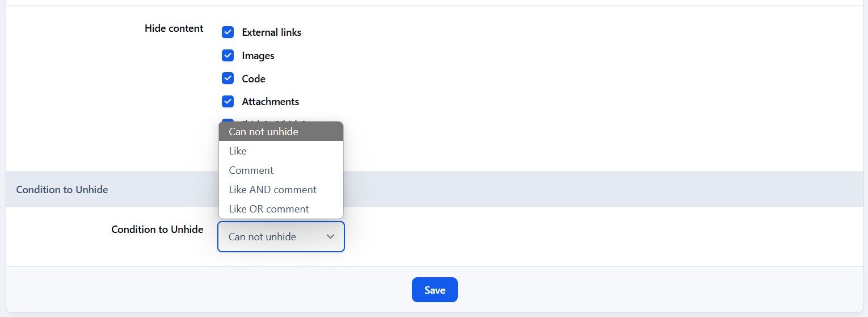Save the settings with the Save button
The image size is (868, 317).
[x=435, y=290]
